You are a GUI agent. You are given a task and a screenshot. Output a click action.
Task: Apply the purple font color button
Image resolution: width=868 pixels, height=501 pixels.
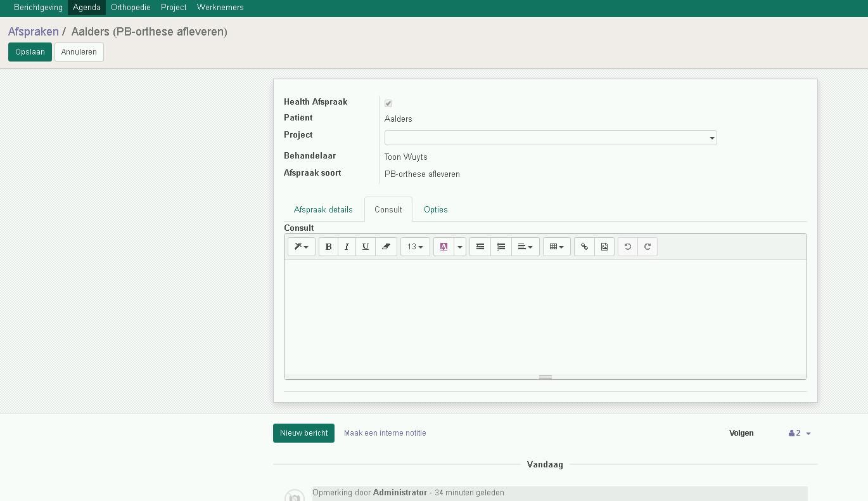[444, 247]
